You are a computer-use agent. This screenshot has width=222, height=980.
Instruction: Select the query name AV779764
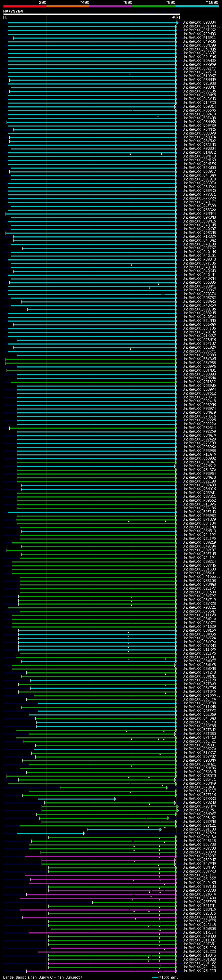click(x=13, y=11)
